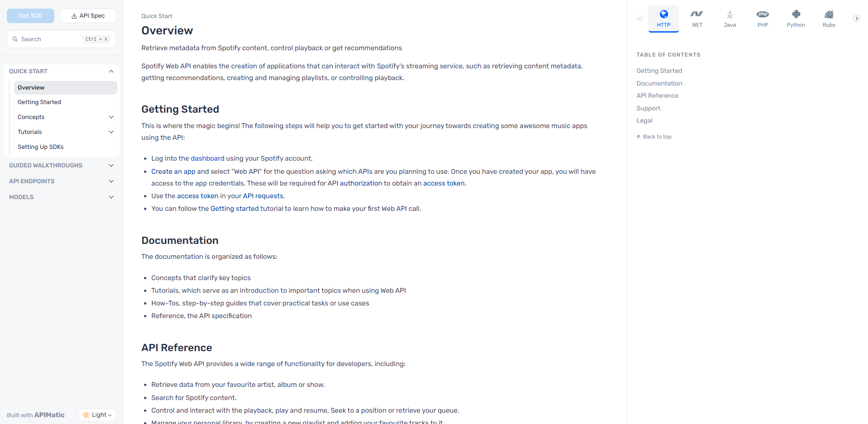Collapse the Quick Start section
Viewport: 868px width, 424px height.
(111, 71)
